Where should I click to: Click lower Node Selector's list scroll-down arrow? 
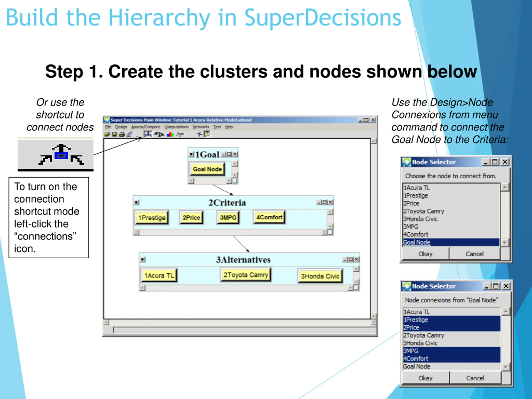pos(506,367)
